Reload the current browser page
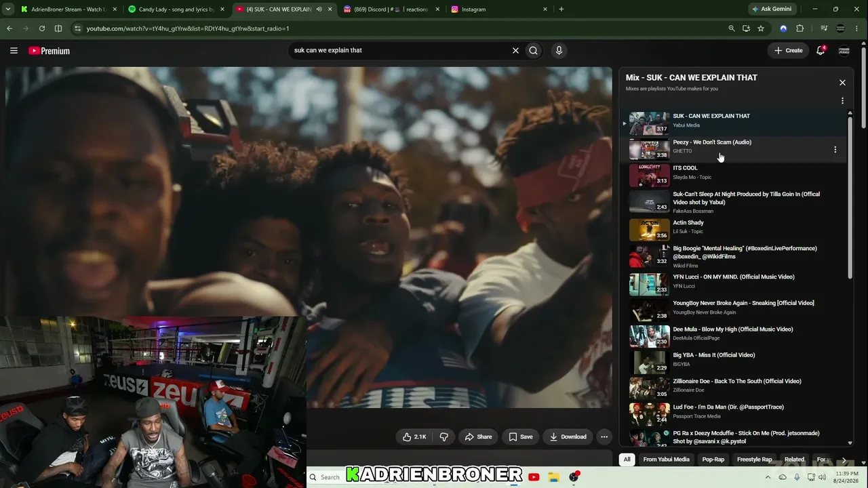The width and height of the screenshot is (868, 488). coord(42,28)
